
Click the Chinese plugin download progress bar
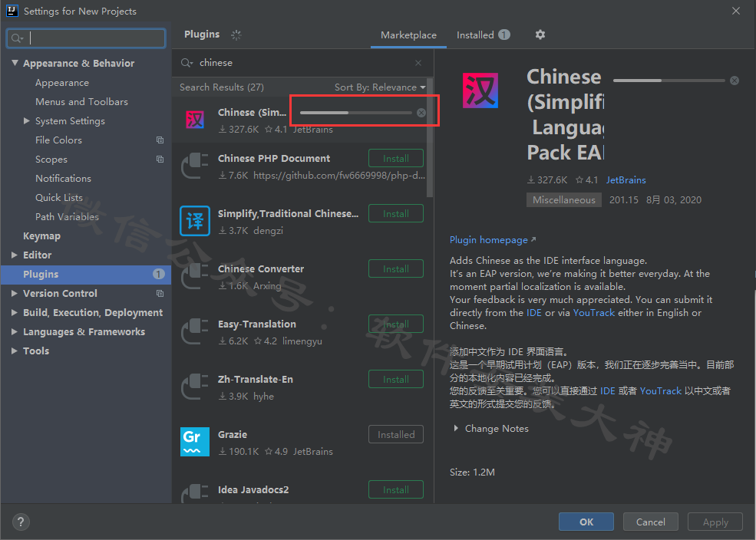click(356, 113)
